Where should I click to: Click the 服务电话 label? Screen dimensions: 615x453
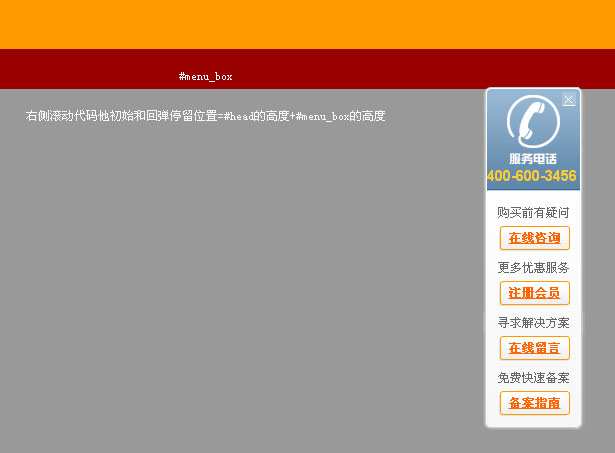click(x=533, y=159)
